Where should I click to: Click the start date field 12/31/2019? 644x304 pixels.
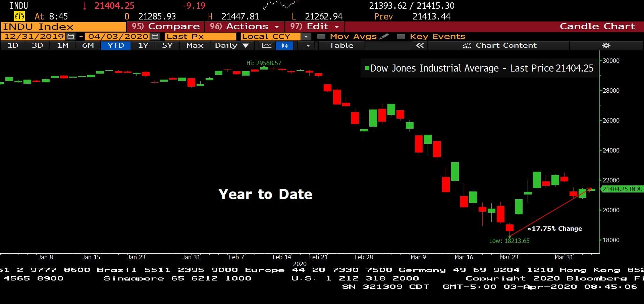coord(34,36)
